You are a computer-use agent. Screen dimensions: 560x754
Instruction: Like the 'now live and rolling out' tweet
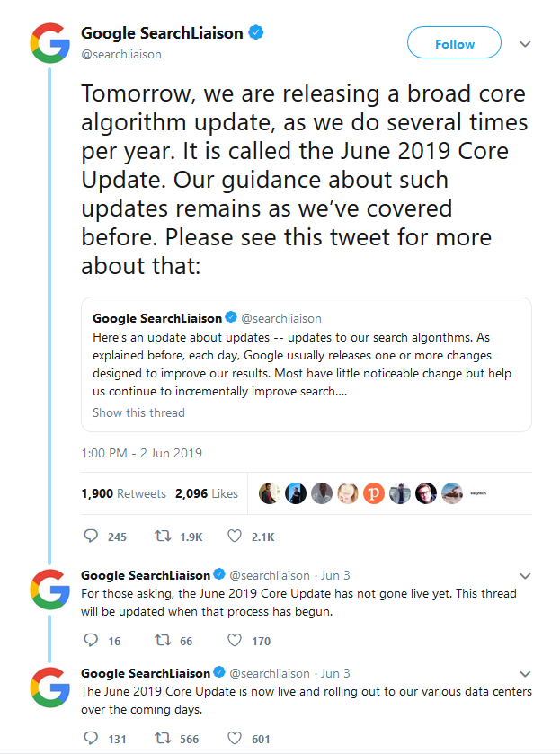click(x=235, y=738)
